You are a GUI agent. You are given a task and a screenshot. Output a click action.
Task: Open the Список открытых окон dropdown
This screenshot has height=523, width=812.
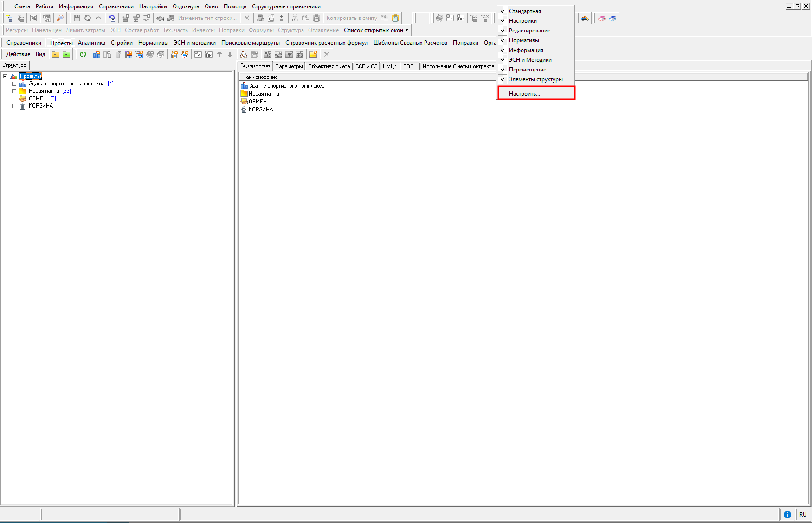coord(376,30)
